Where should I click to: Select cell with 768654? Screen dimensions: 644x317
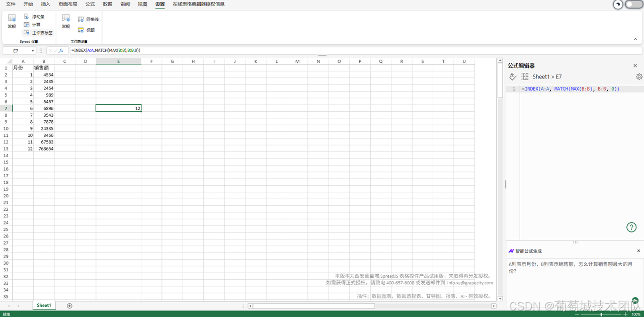click(44, 149)
